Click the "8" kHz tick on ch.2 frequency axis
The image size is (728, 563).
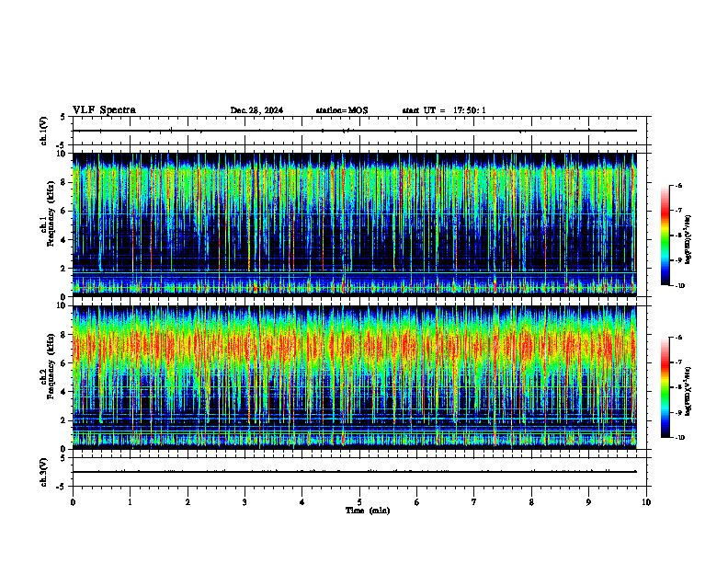pyautogui.click(x=64, y=335)
